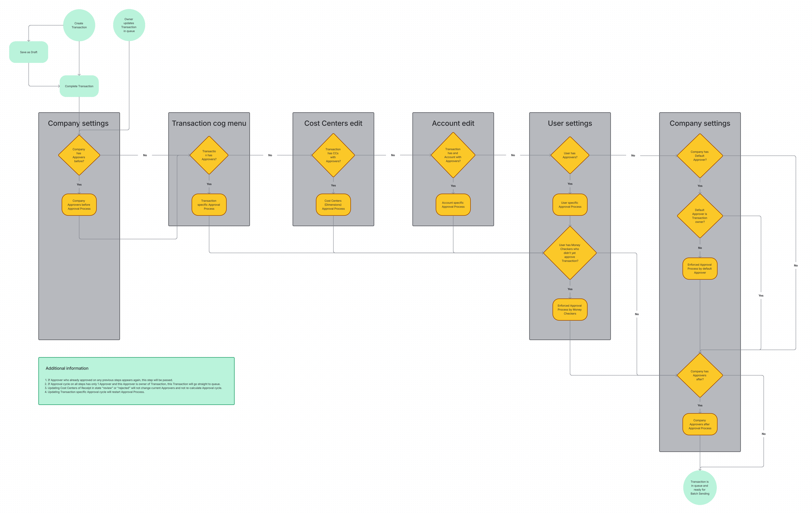The width and height of the screenshot is (812, 514).
Task: Click Enforced Approval Process by Money Checkers
Action: (x=570, y=309)
